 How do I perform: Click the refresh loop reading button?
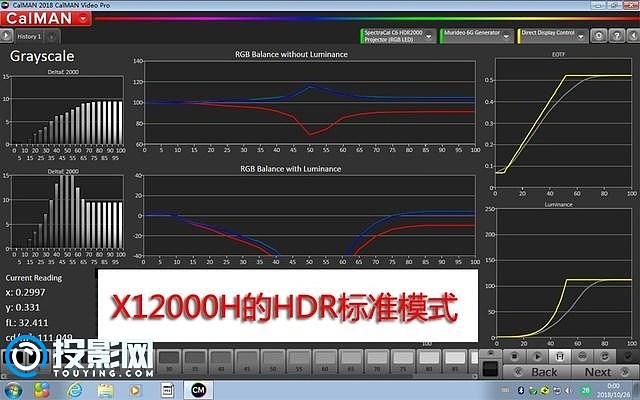click(x=605, y=356)
